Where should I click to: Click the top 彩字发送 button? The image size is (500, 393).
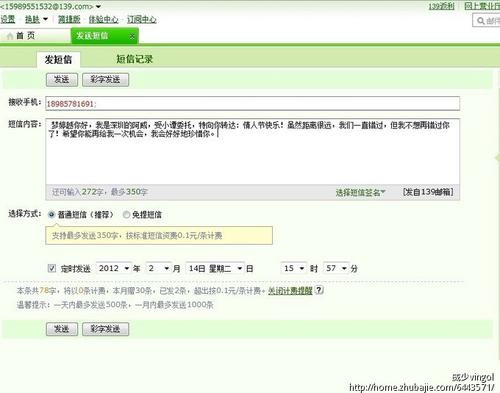pos(105,80)
